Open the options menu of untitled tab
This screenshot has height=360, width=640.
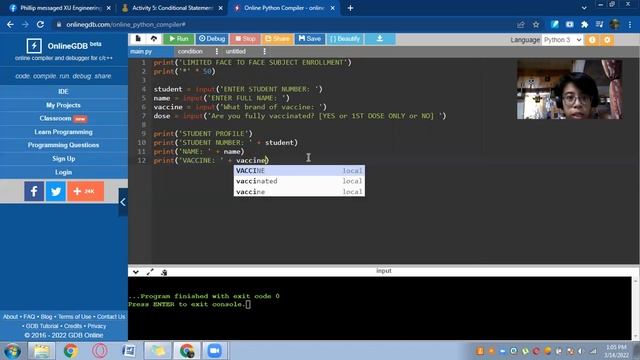coord(264,51)
